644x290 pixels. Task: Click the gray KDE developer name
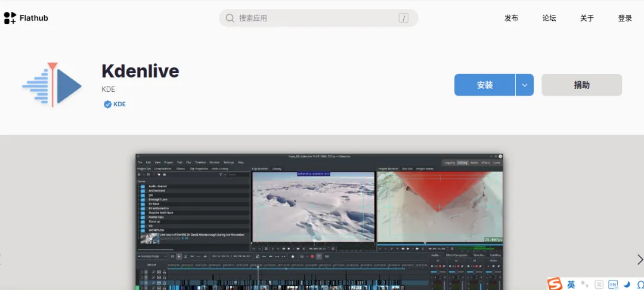[109, 89]
